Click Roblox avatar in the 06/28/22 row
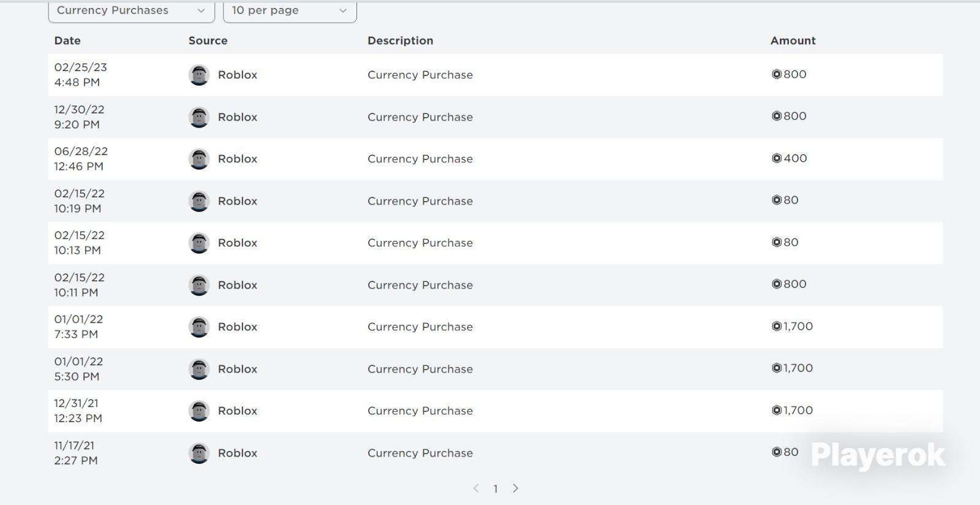Image resolution: width=980 pixels, height=505 pixels. point(199,159)
